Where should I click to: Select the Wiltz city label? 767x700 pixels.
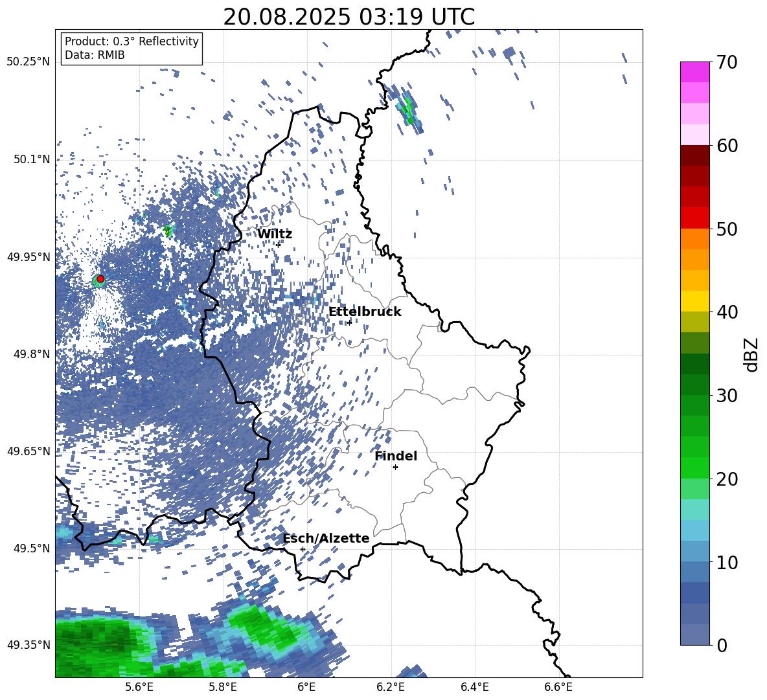[x=275, y=234]
